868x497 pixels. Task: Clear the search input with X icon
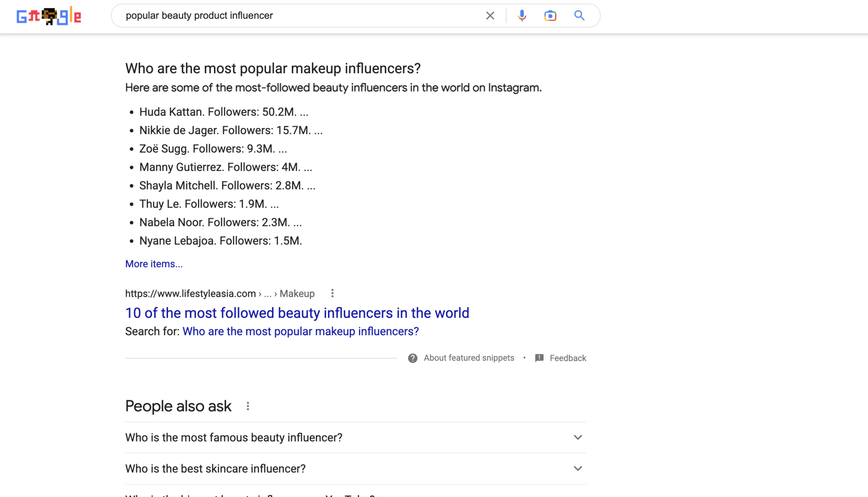(490, 15)
